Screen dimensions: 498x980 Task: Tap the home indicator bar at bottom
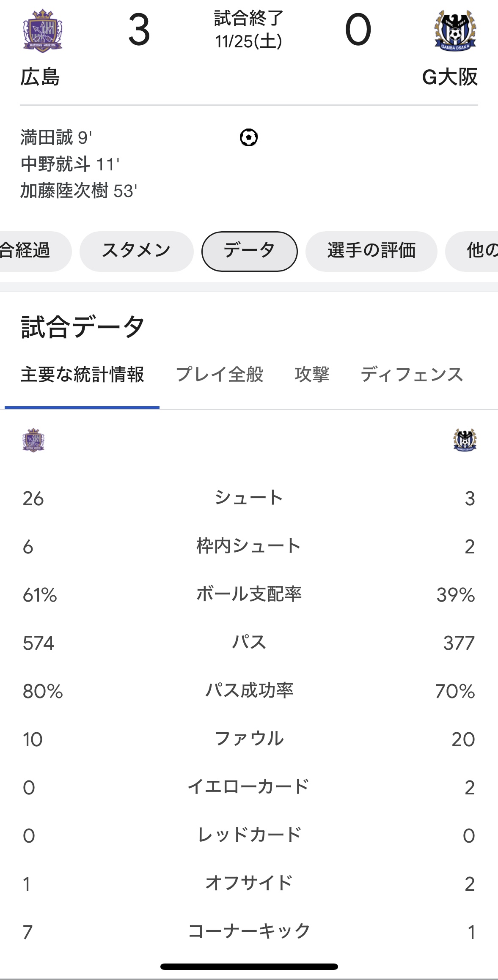click(x=249, y=966)
